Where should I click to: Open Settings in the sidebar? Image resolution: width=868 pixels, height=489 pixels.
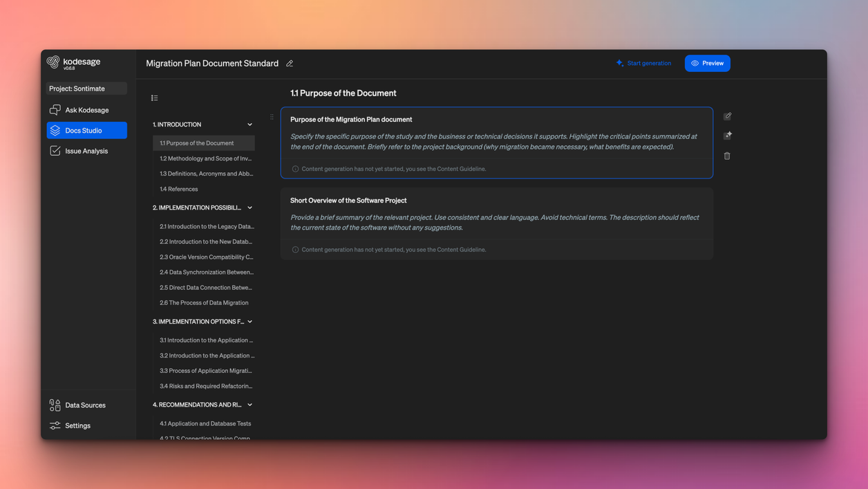point(77,425)
